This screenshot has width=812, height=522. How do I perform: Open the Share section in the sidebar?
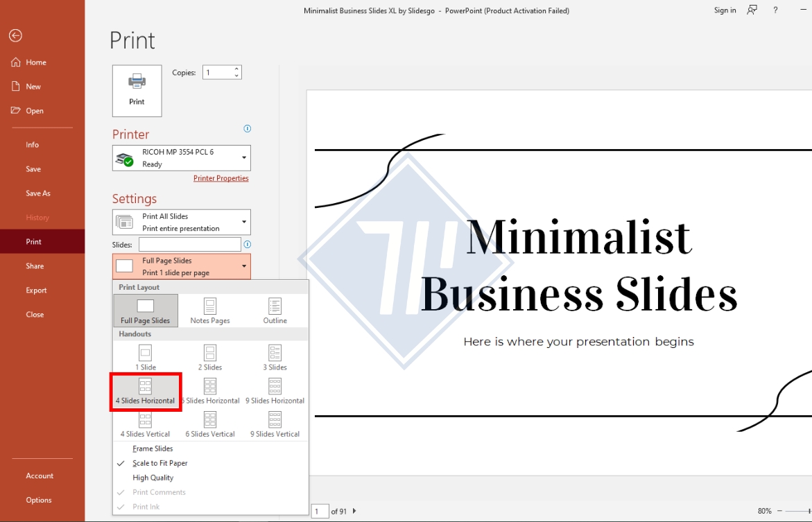click(35, 266)
